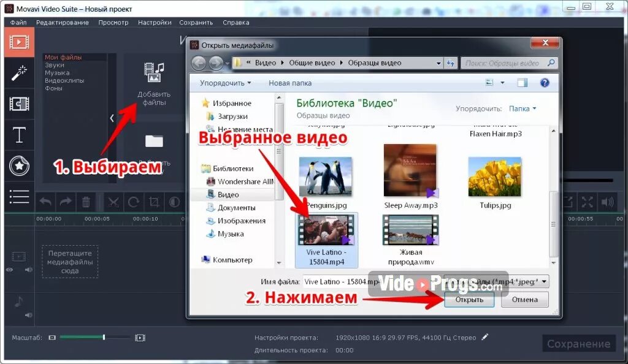The image size is (628, 364).
Task: Open the Просмотр menu
Action: coord(113,23)
